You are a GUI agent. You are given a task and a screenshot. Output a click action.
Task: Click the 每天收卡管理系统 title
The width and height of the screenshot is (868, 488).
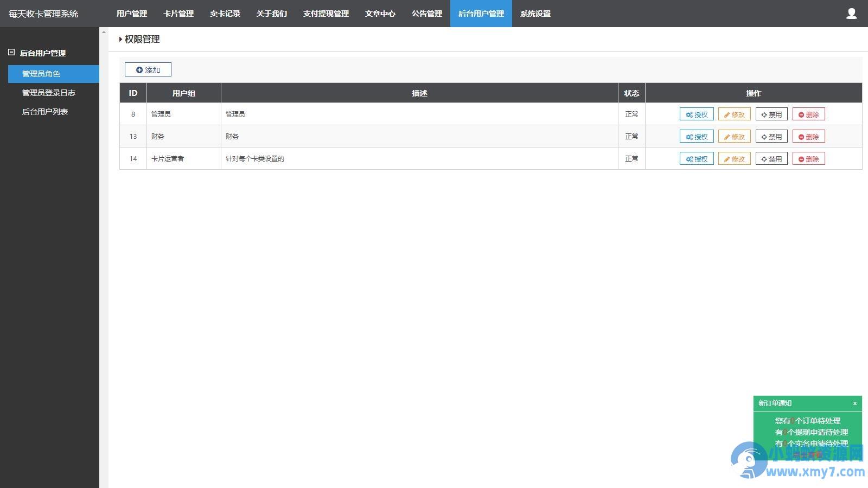43,14
